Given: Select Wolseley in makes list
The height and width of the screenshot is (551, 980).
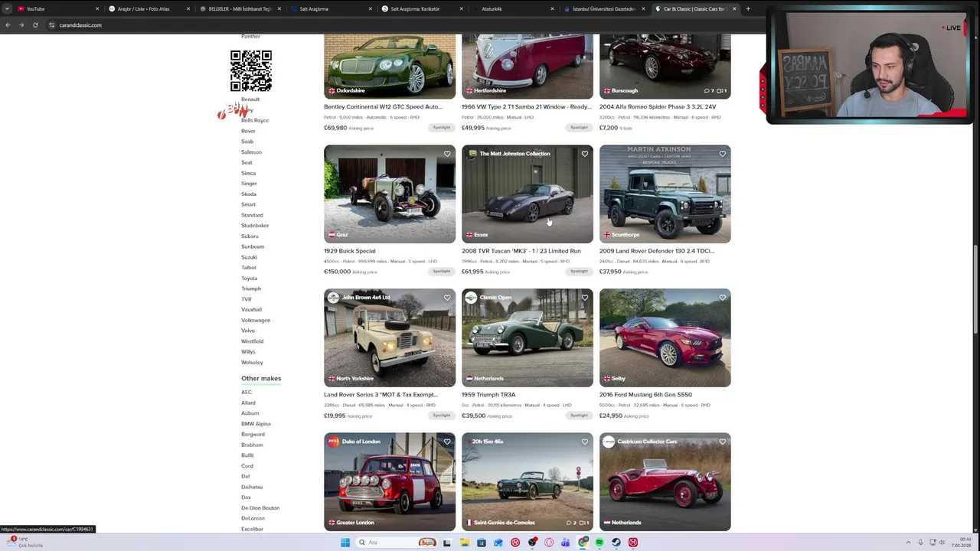Looking at the screenshot, I should 252,362.
